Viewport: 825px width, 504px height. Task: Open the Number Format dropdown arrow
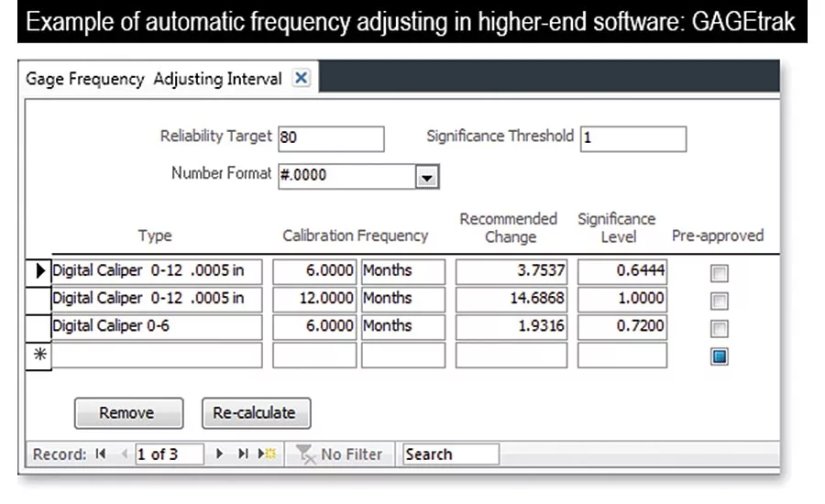click(426, 177)
